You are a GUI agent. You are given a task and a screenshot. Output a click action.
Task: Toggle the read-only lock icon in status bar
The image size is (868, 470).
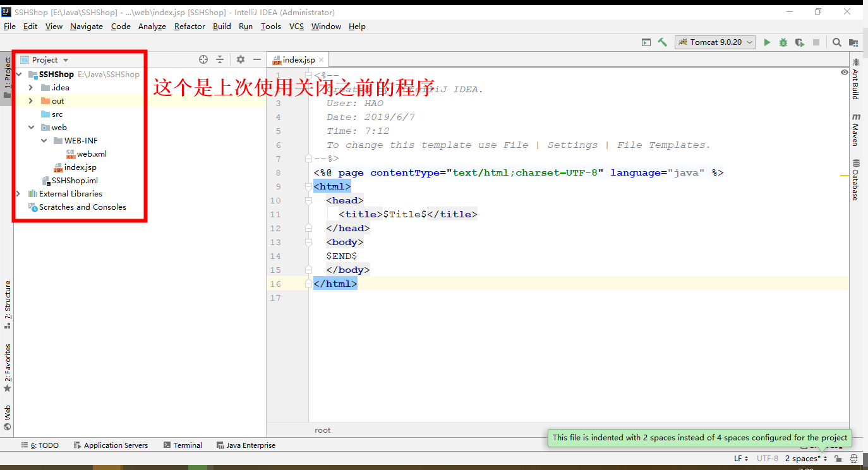pyautogui.click(x=838, y=459)
